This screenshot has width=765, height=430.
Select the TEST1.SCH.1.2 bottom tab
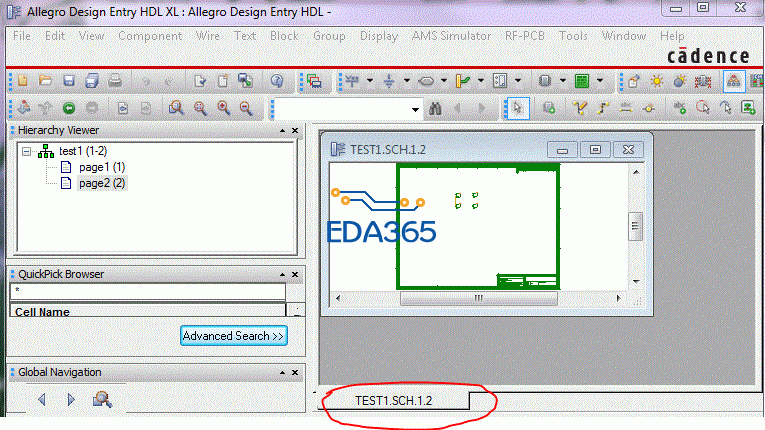click(x=394, y=401)
